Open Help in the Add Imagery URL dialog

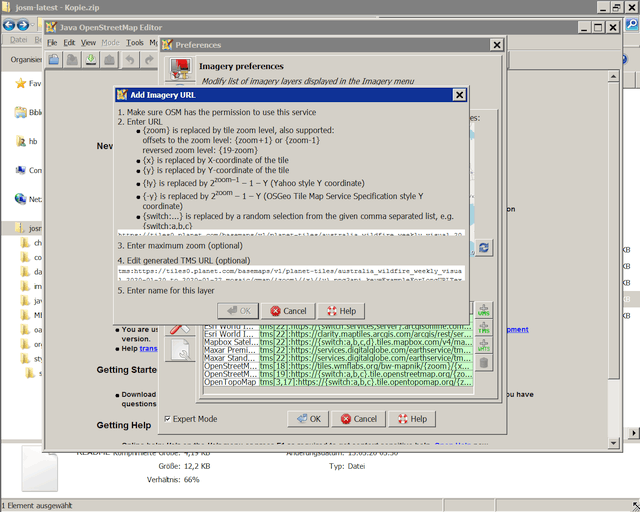pyautogui.click(x=340, y=311)
